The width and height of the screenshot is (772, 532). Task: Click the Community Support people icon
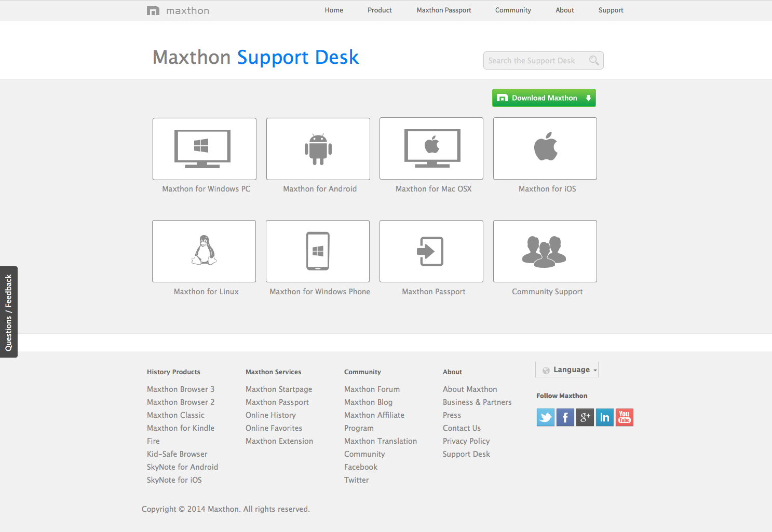pos(545,251)
